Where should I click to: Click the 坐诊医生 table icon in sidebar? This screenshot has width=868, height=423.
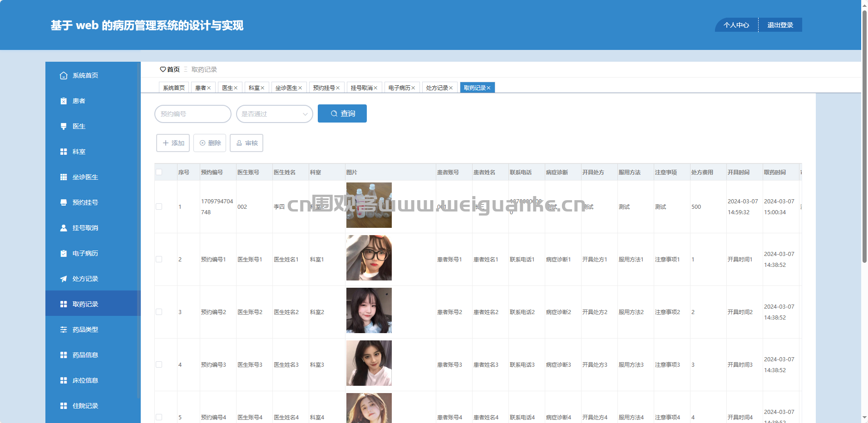64,177
